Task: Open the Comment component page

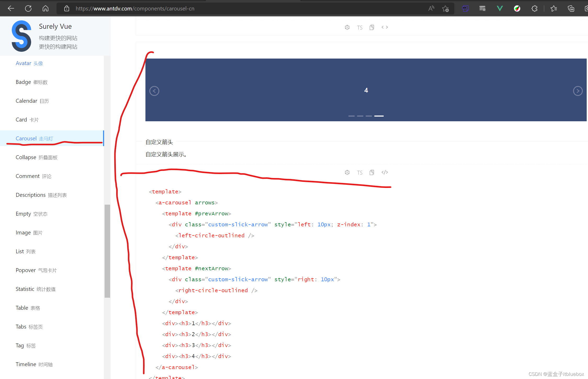Action: click(x=33, y=176)
